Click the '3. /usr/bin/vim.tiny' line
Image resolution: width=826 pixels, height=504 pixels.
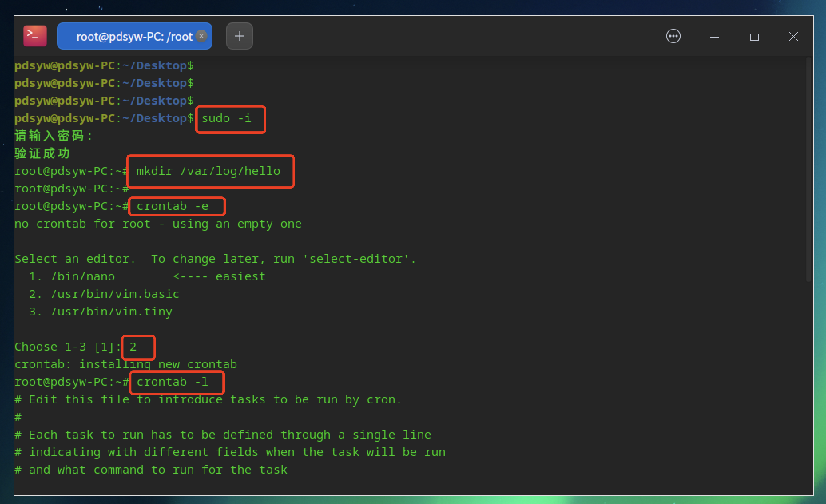tap(100, 312)
